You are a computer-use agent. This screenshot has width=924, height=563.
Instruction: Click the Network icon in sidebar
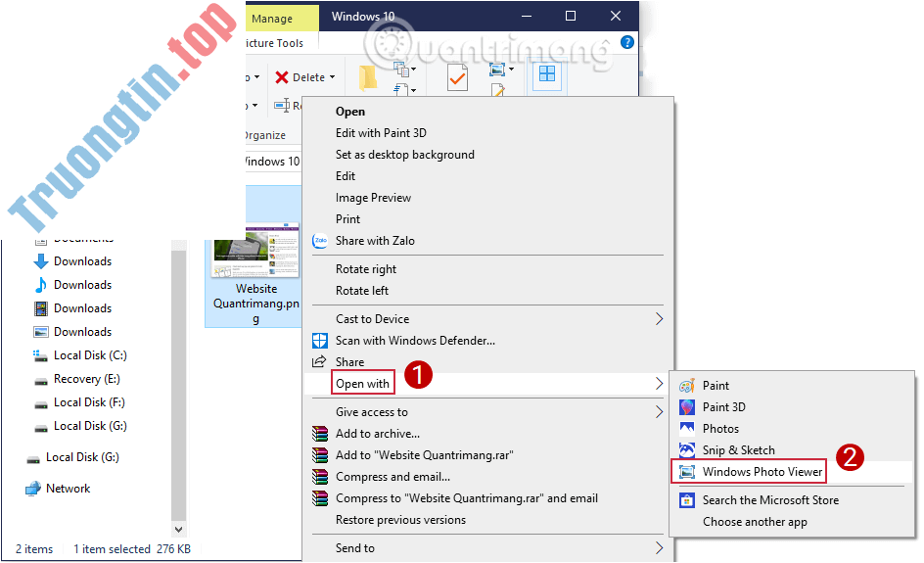pos(33,489)
